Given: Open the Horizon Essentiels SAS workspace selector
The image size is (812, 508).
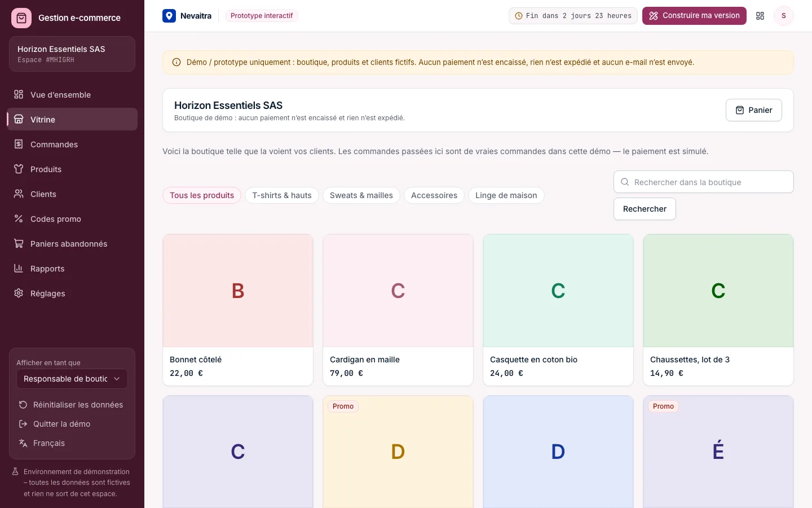Looking at the screenshot, I should (72, 54).
